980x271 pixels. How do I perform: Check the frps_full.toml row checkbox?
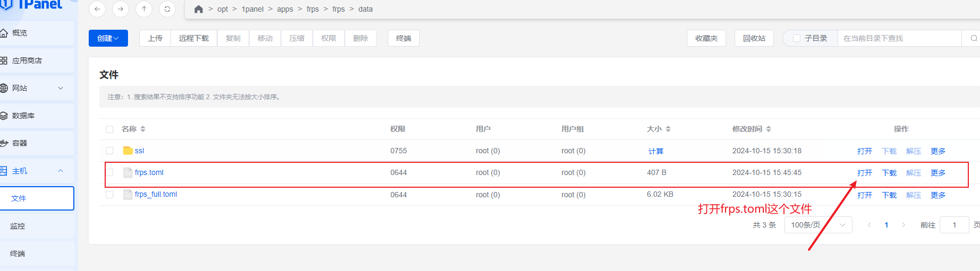click(109, 195)
